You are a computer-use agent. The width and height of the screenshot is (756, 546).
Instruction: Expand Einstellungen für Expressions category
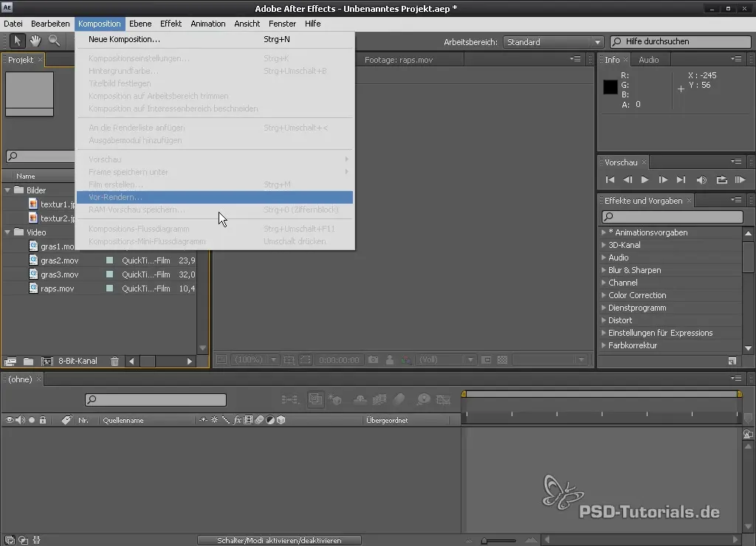pyautogui.click(x=604, y=333)
